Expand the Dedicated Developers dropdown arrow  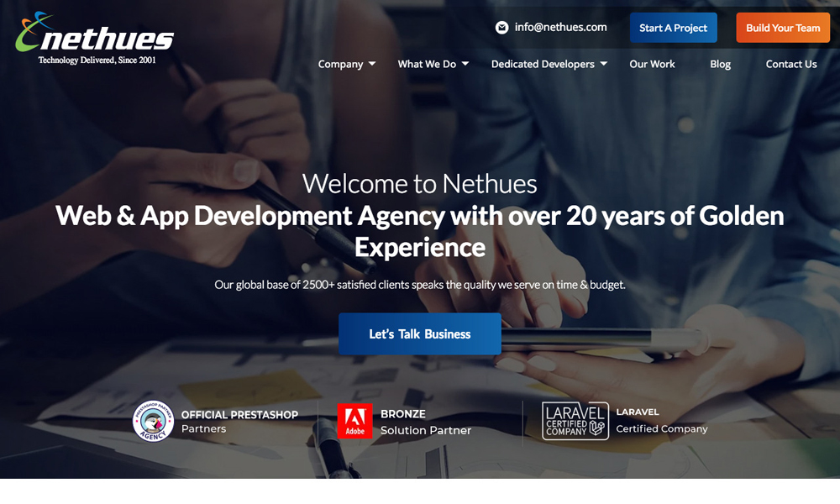(604, 64)
